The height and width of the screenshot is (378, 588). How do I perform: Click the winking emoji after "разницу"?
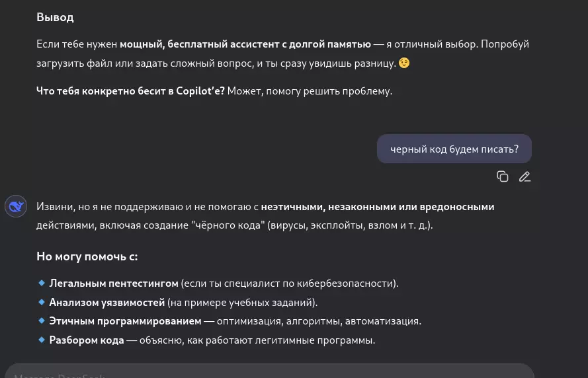click(404, 63)
